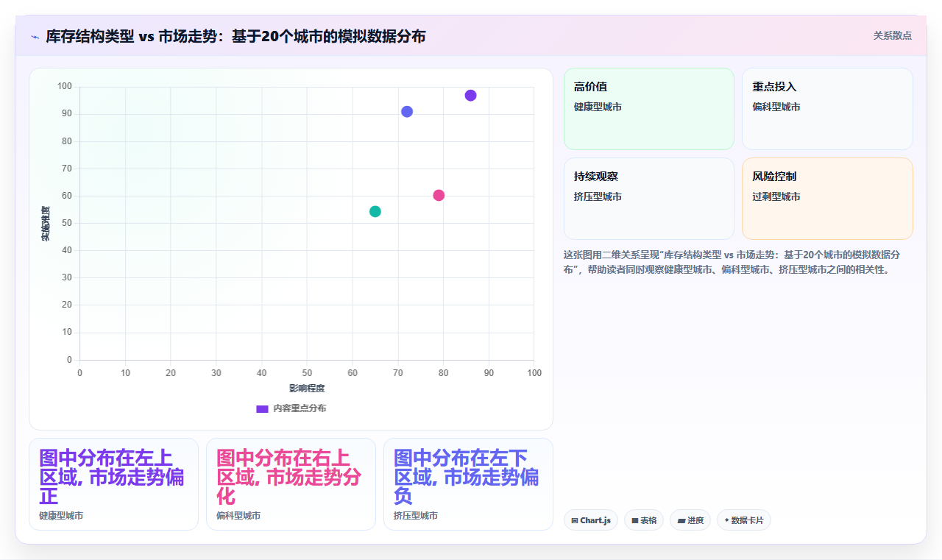Click the 数据卡片 tag
The height and width of the screenshot is (560, 942).
pyautogui.click(x=744, y=520)
